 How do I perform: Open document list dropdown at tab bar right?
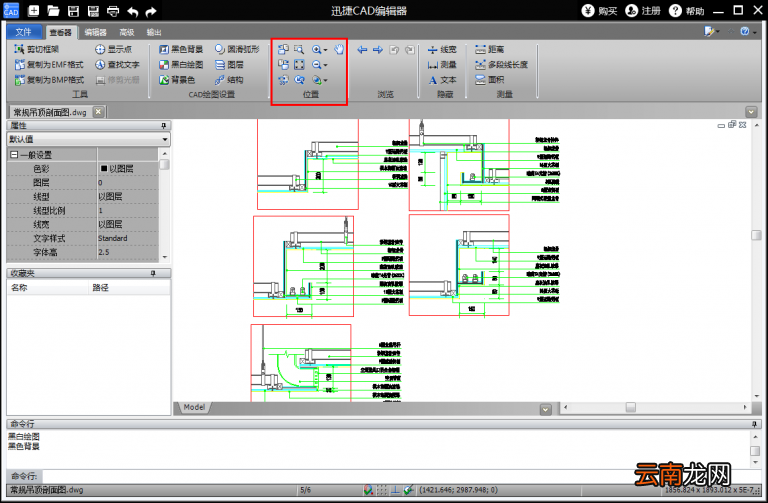click(x=751, y=112)
